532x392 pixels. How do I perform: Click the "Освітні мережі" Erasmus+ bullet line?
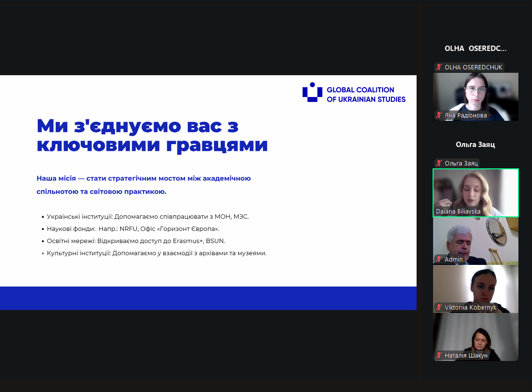click(x=136, y=241)
